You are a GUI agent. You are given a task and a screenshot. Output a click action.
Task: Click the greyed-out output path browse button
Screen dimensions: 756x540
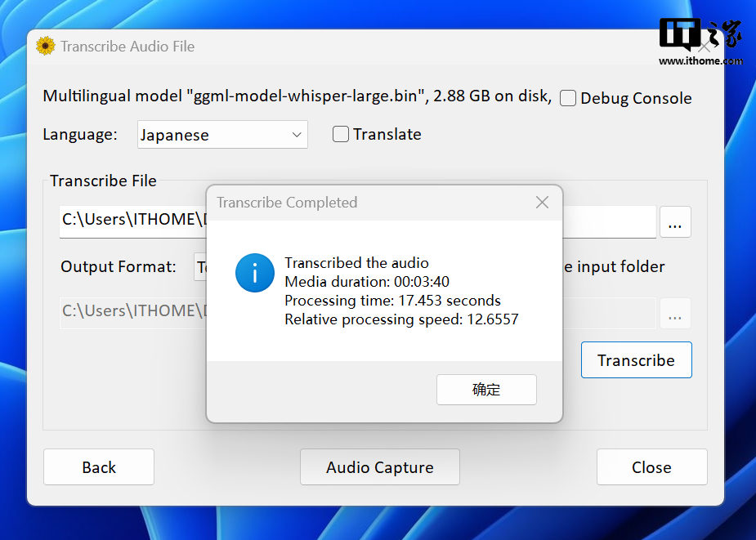click(x=675, y=314)
